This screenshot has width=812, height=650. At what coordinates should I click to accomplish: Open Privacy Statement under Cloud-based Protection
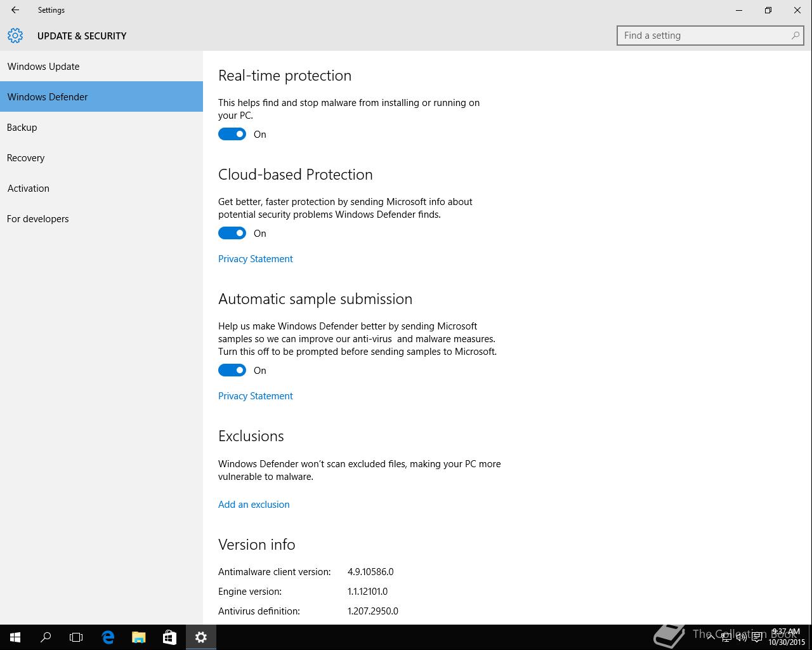pyautogui.click(x=256, y=259)
